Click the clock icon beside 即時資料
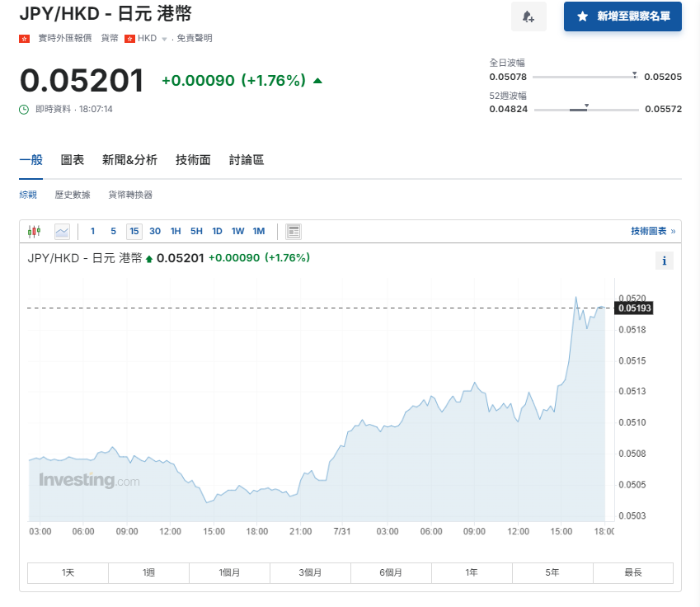 click(22, 108)
